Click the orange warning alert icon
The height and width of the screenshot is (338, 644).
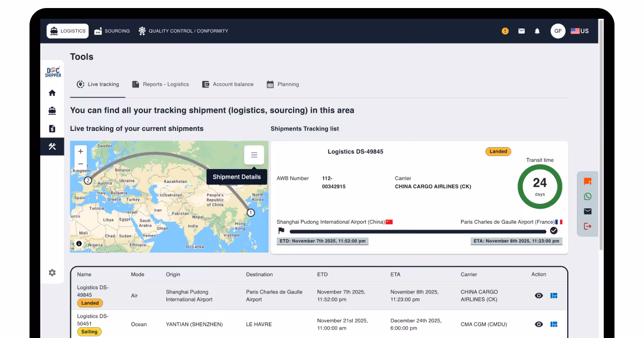(505, 31)
